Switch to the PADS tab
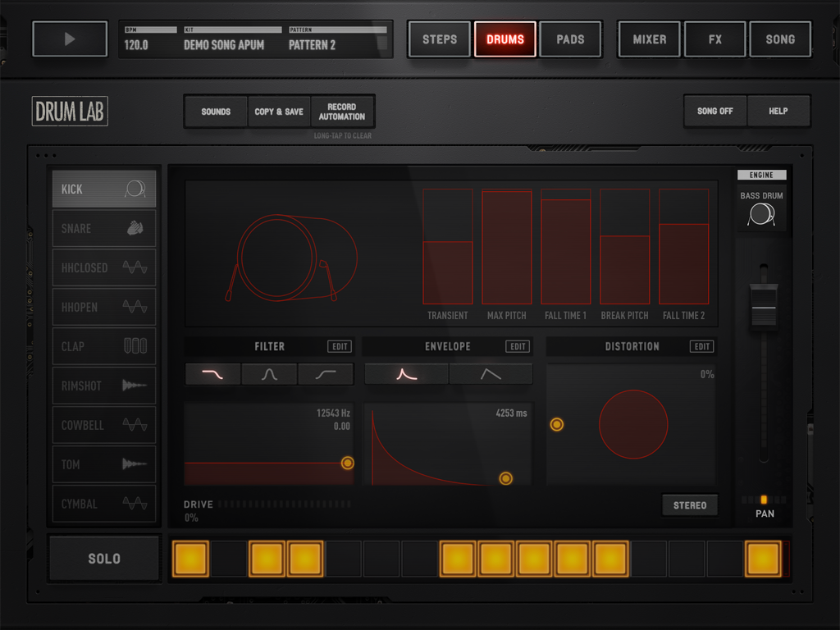This screenshot has height=630, width=840. 571,39
